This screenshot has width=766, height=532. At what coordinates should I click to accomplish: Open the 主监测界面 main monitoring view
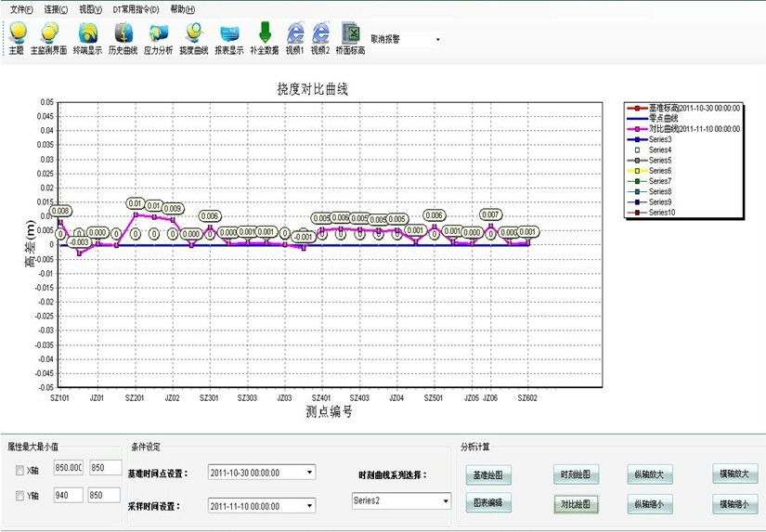[48, 33]
